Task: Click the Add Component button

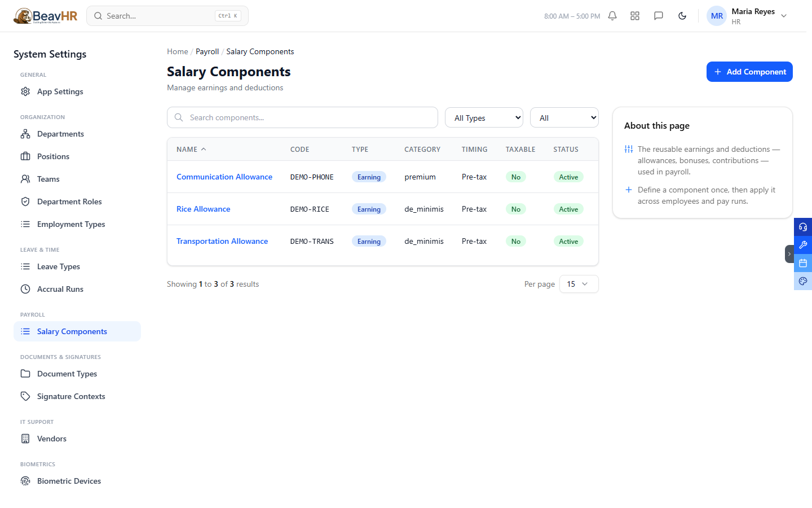Action: [x=749, y=72]
